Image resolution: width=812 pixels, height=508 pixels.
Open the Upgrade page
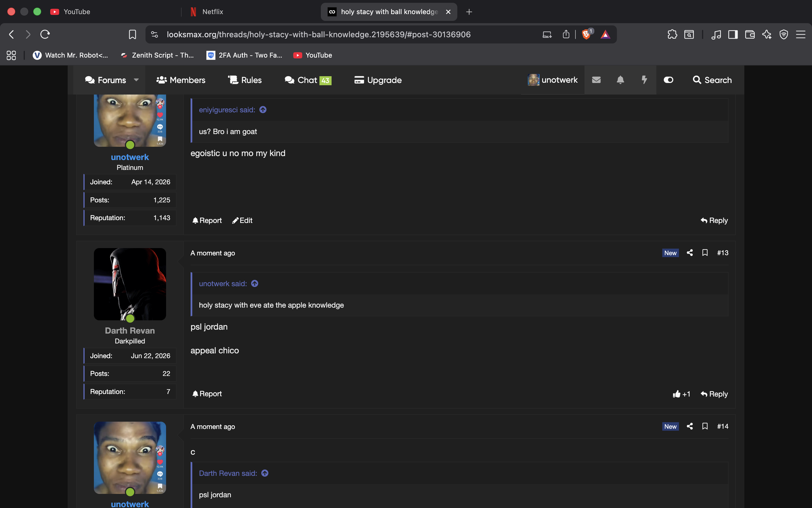pos(378,80)
